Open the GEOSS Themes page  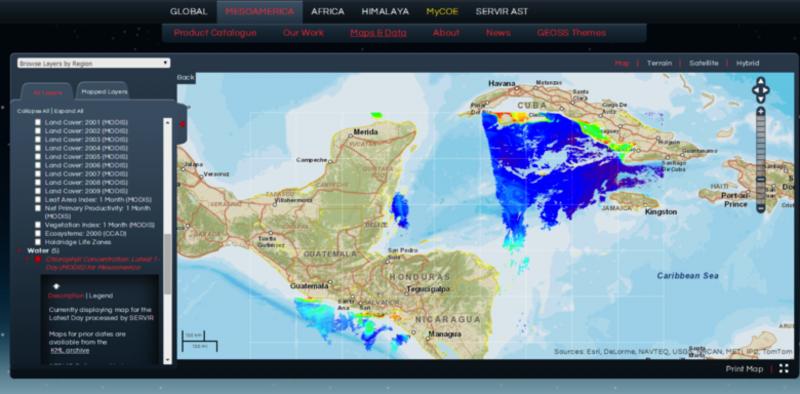pos(571,33)
